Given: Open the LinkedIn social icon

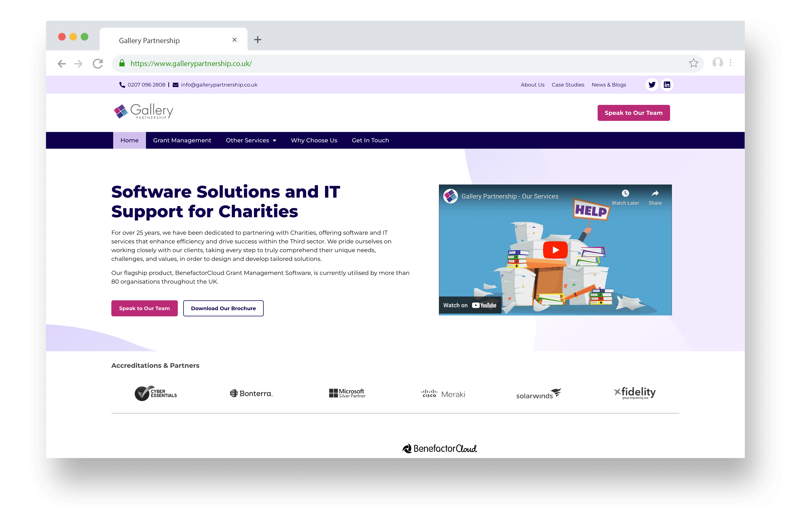Looking at the screenshot, I should (667, 85).
